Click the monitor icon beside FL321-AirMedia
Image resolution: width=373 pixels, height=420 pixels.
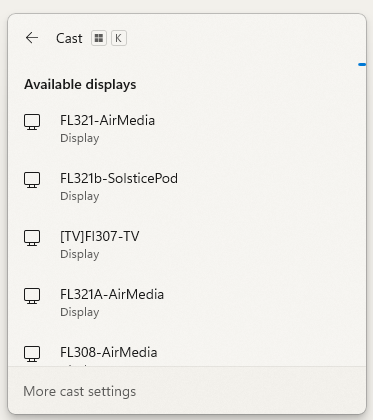click(32, 122)
